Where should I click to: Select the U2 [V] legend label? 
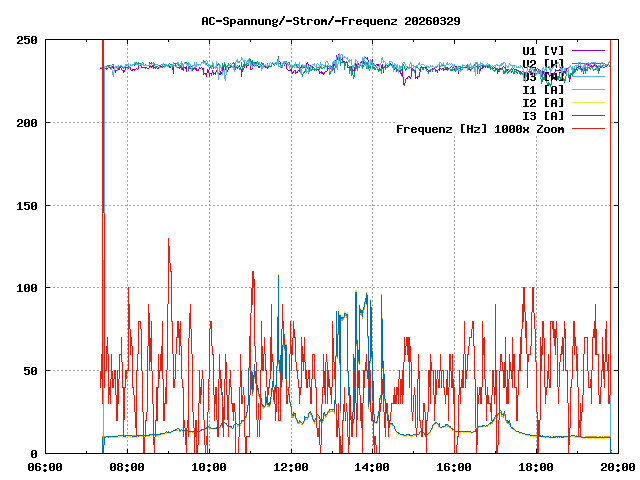(543, 63)
